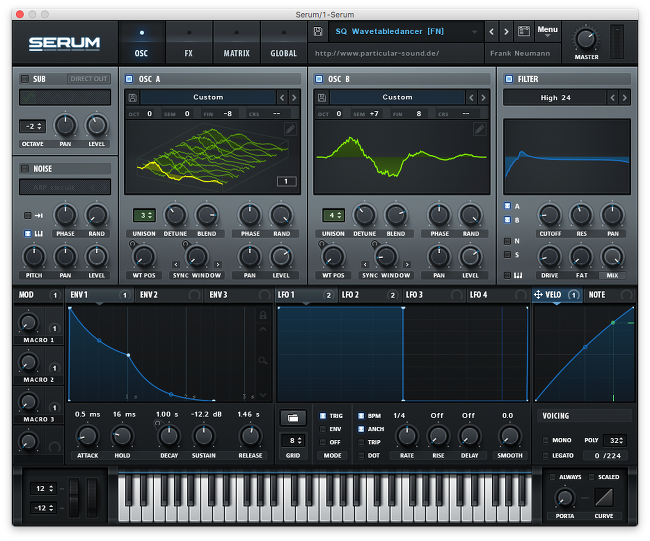The width and height of the screenshot is (650, 541).
Task: Click the OSC B warp mode right arrow
Action: tap(407, 264)
